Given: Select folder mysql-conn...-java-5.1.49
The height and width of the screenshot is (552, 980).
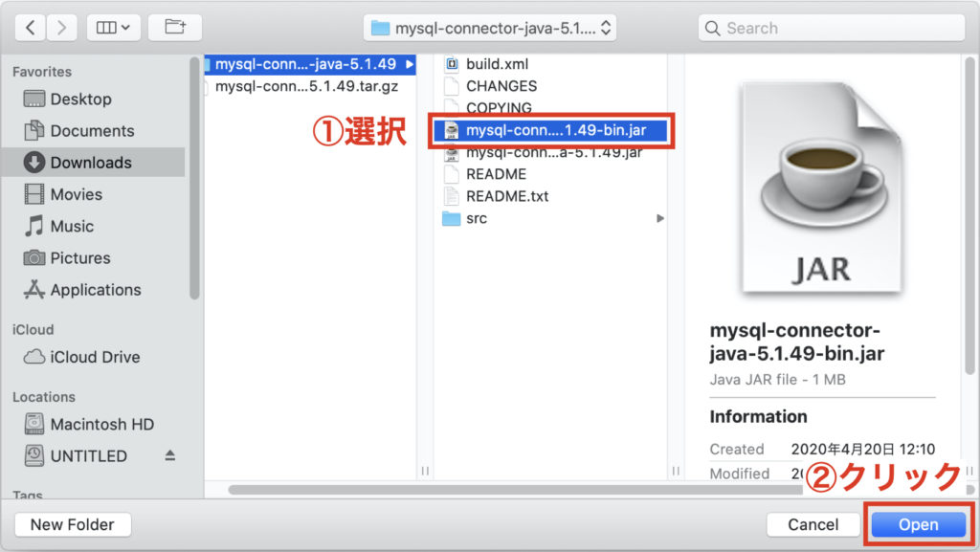Looking at the screenshot, I should [x=310, y=64].
